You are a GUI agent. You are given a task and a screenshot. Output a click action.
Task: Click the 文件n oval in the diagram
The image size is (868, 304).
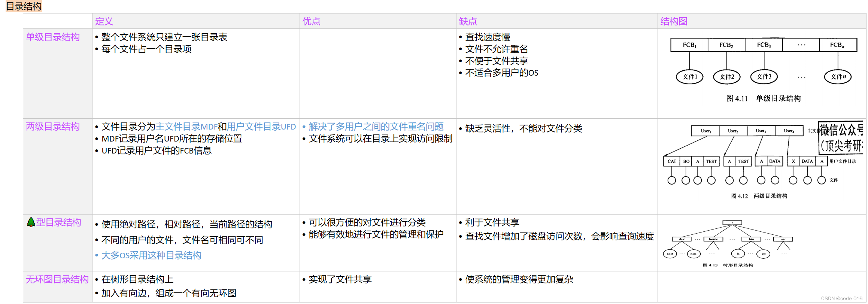coord(838,77)
